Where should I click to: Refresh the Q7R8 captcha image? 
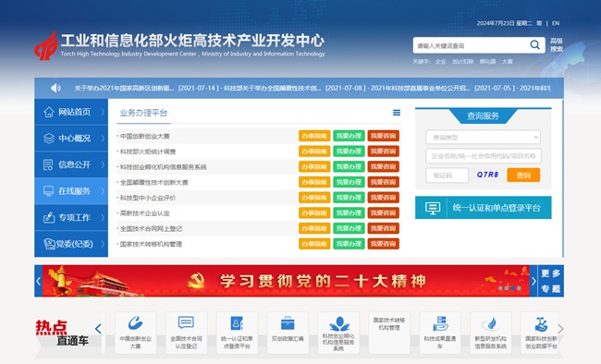coord(487,175)
